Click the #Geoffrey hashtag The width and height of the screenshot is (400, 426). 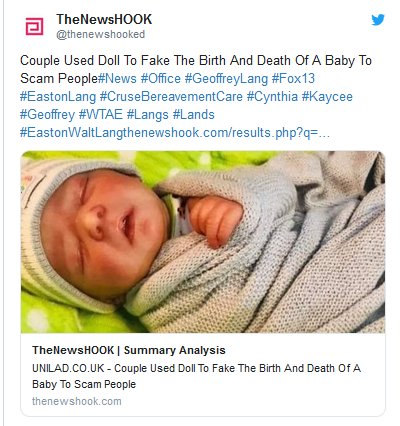click(47, 115)
